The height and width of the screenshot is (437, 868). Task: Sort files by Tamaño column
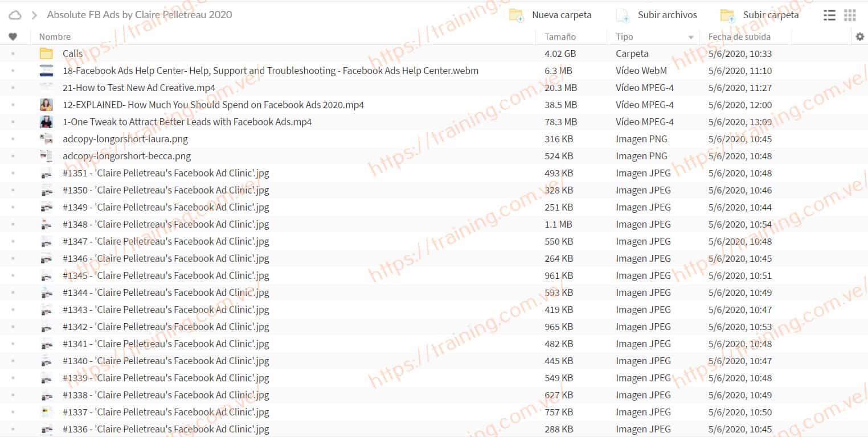tap(560, 37)
